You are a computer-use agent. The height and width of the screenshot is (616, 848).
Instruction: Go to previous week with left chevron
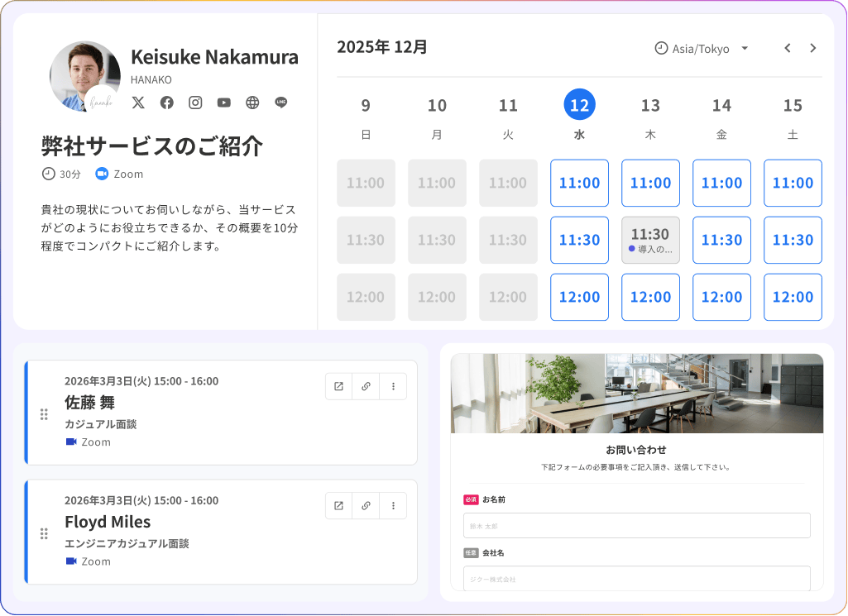pyautogui.click(x=787, y=48)
